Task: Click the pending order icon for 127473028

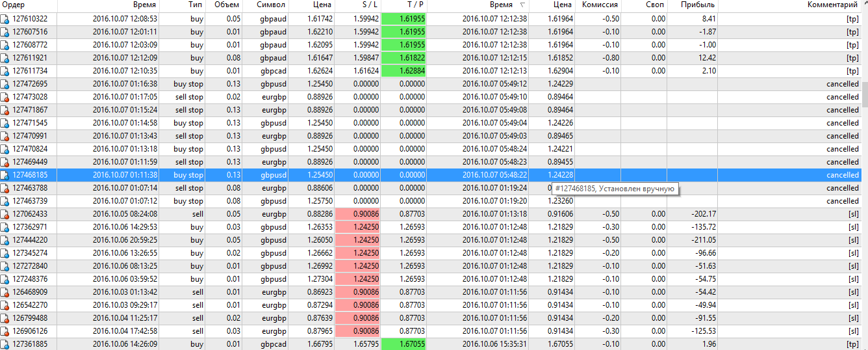Action: (x=5, y=97)
